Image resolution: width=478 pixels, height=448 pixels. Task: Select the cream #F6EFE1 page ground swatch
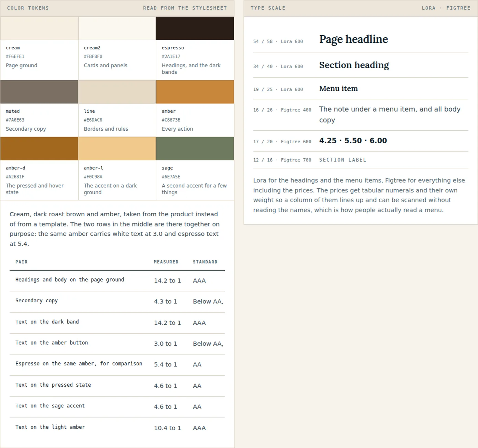coord(39,28)
